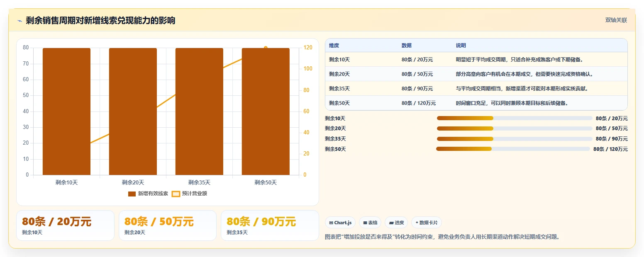The image size is (644, 257).
Task: Open the 80条 / 50万元 summary card
Action: [168, 225]
